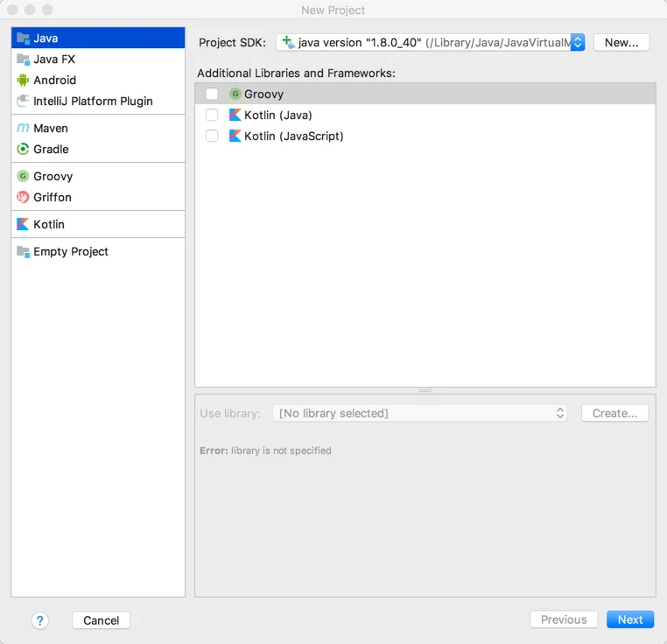Select Maven in project list

[x=98, y=128]
